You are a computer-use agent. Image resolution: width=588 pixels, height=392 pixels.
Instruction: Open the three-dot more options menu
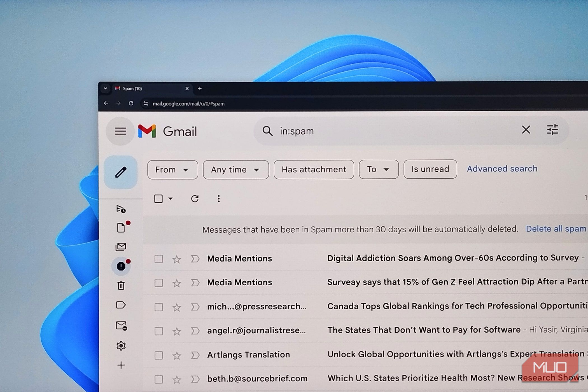coord(219,199)
